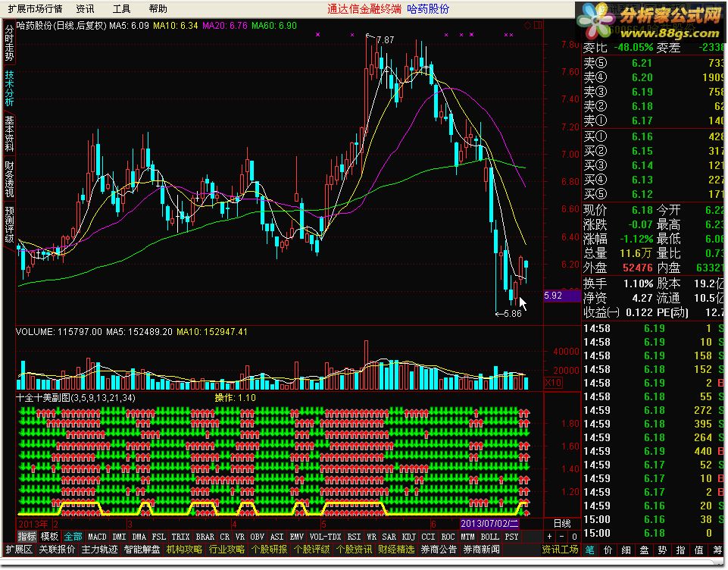Click the diamond icon at chart corner
Image resolution: width=728 pixels, height=570 pixels.
coord(527,26)
